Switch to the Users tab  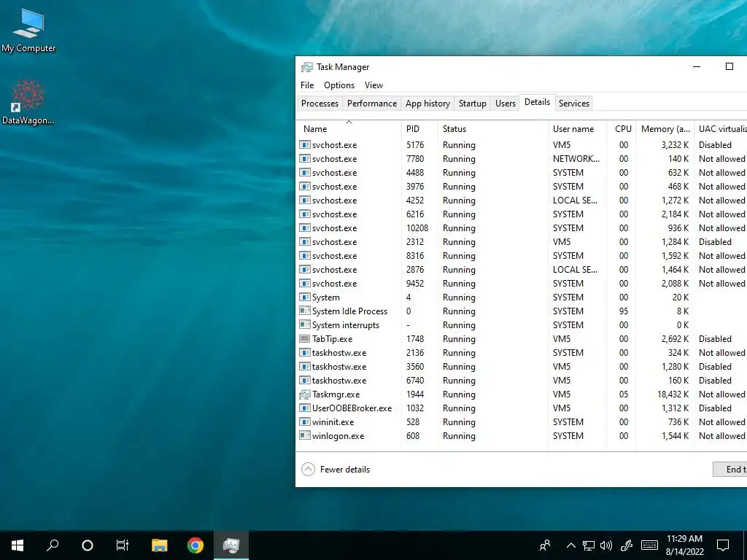pos(506,104)
